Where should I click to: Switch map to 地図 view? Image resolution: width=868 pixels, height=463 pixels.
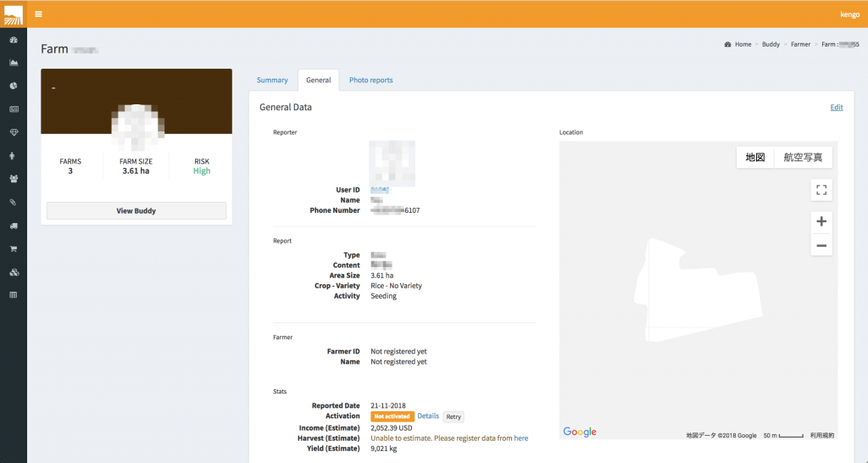click(x=754, y=157)
